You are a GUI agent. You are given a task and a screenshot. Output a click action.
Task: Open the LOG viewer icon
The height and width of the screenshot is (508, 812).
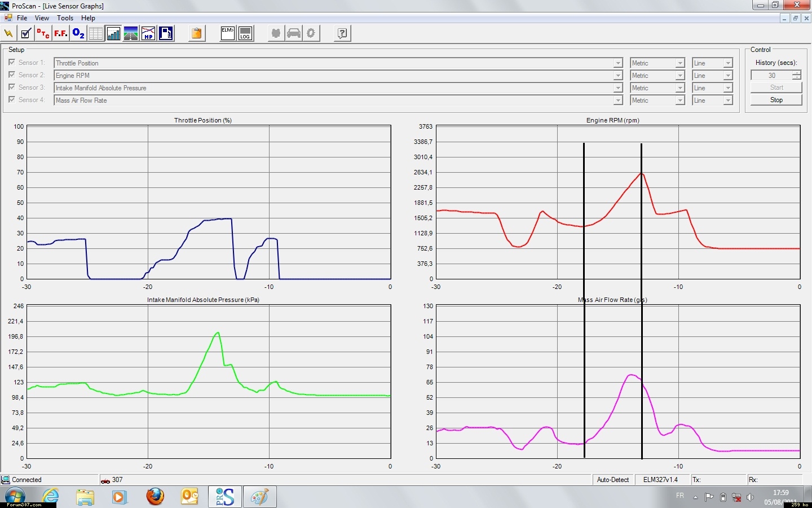pos(245,34)
